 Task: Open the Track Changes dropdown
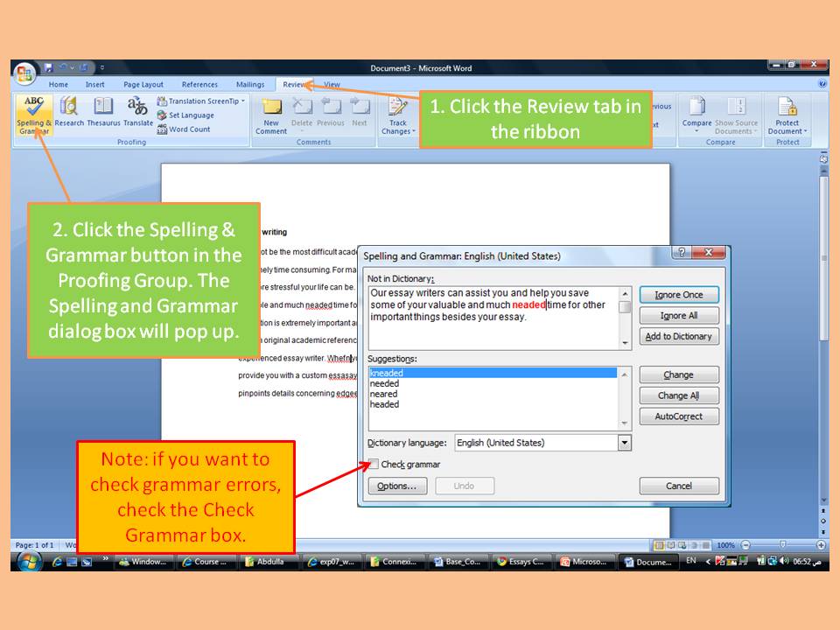[x=397, y=116]
